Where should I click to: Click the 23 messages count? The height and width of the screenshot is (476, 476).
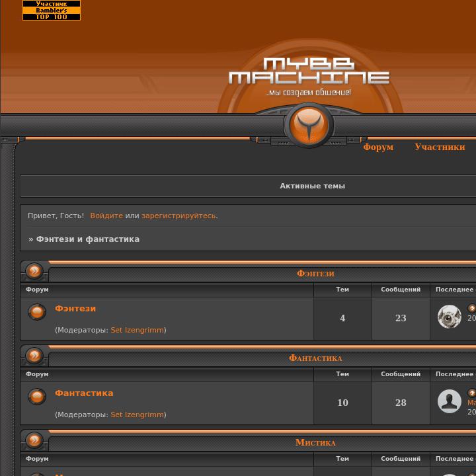401,318
